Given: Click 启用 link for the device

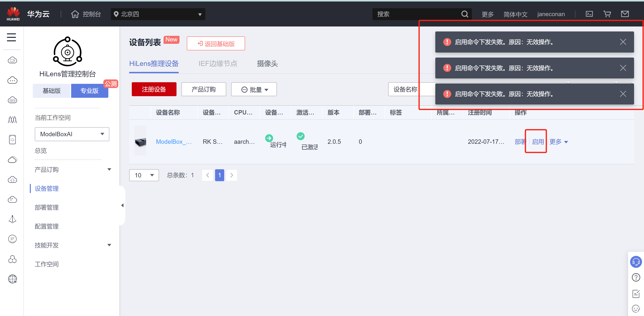Looking at the screenshot, I should click(x=537, y=142).
